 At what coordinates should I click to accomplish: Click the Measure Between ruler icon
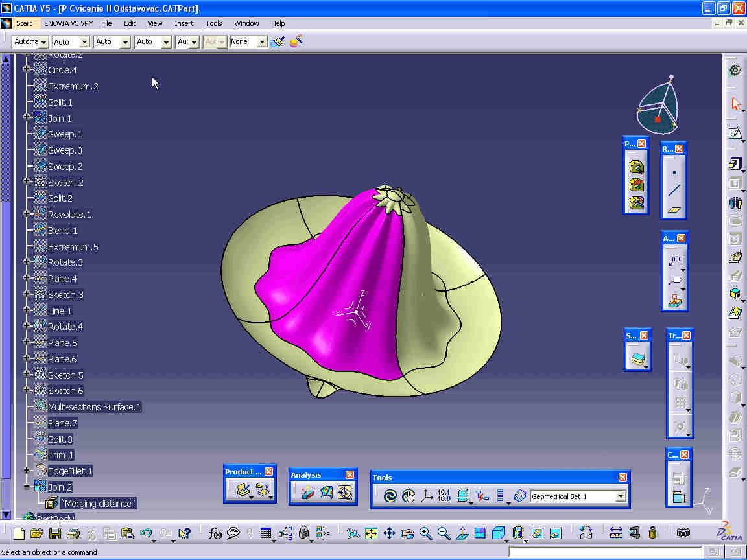(616, 533)
